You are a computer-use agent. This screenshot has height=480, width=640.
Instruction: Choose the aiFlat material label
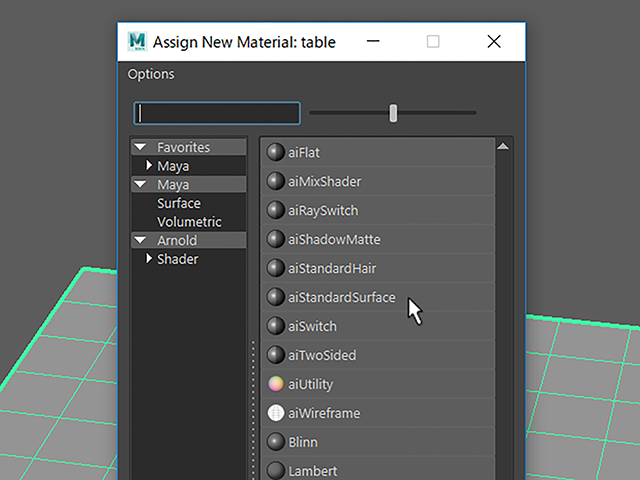coord(304,153)
